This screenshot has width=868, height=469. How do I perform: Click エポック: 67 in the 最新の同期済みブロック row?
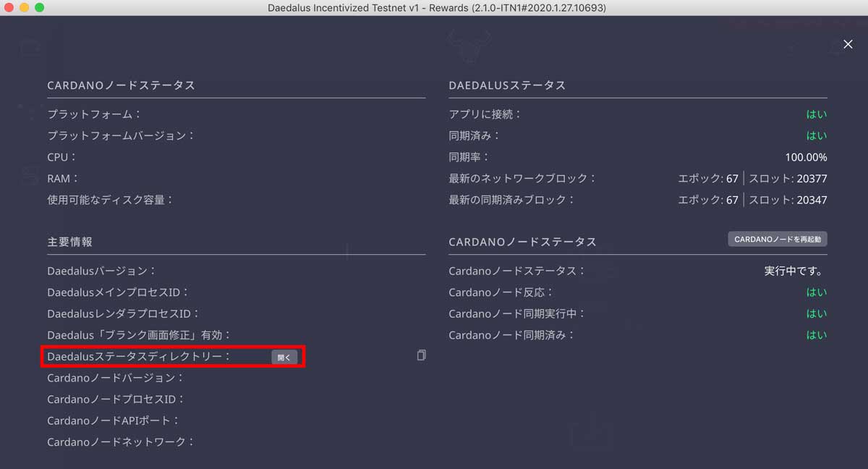(x=708, y=200)
